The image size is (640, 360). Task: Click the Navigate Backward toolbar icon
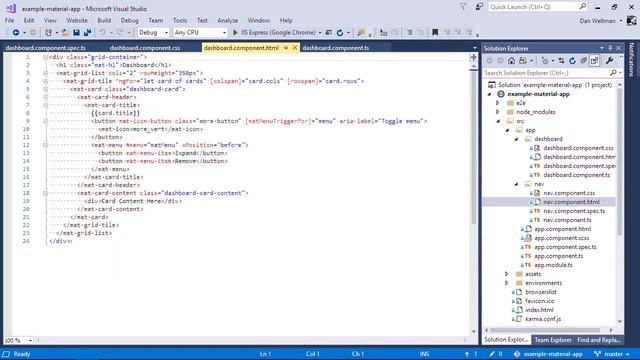click(x=16, y=33)
